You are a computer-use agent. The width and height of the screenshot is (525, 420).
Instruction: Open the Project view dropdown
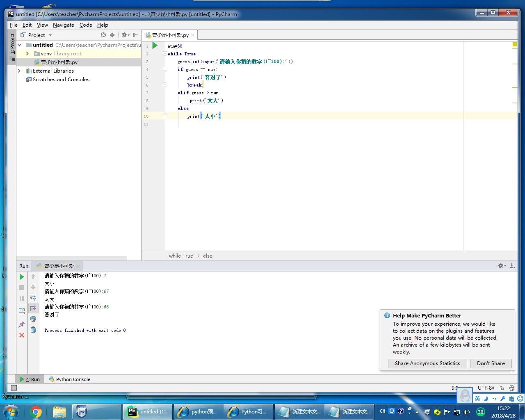click(50, 35)
